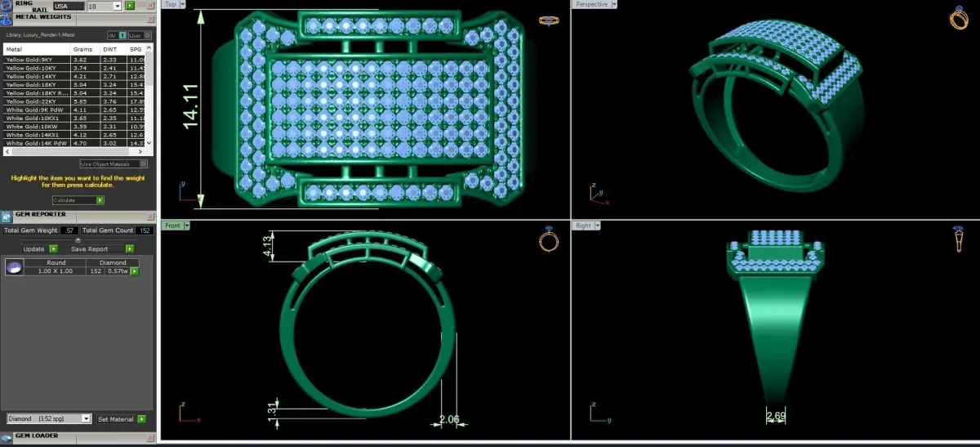Click the metal table vertical scrollbar
Viewport: 980px width, 447px height.
tap(149, 96)
